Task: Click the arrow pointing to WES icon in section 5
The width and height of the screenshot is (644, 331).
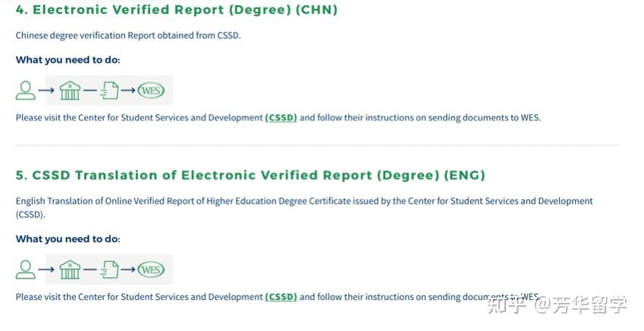Action: click(x=128, y=270)
